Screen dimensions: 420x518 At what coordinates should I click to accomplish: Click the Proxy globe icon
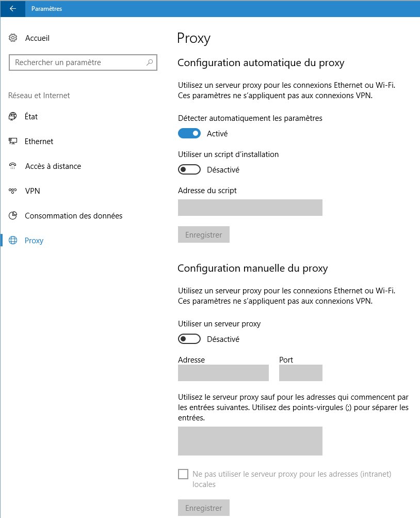pos(13,241)
